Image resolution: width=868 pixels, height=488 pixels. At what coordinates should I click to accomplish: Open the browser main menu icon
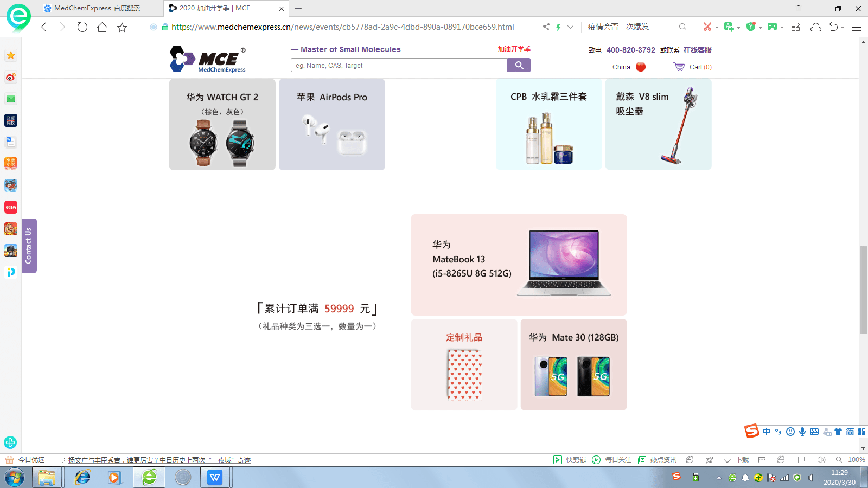(857, 27)
